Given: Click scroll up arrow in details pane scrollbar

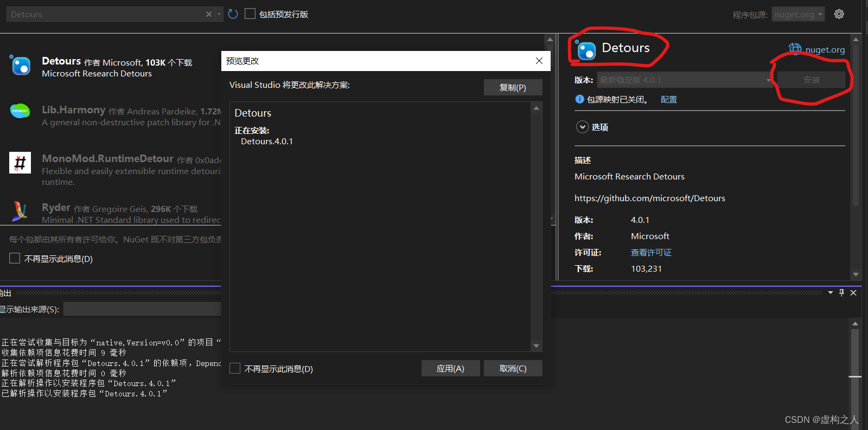Looking at the screenshot, I should (x=856, y=40).
